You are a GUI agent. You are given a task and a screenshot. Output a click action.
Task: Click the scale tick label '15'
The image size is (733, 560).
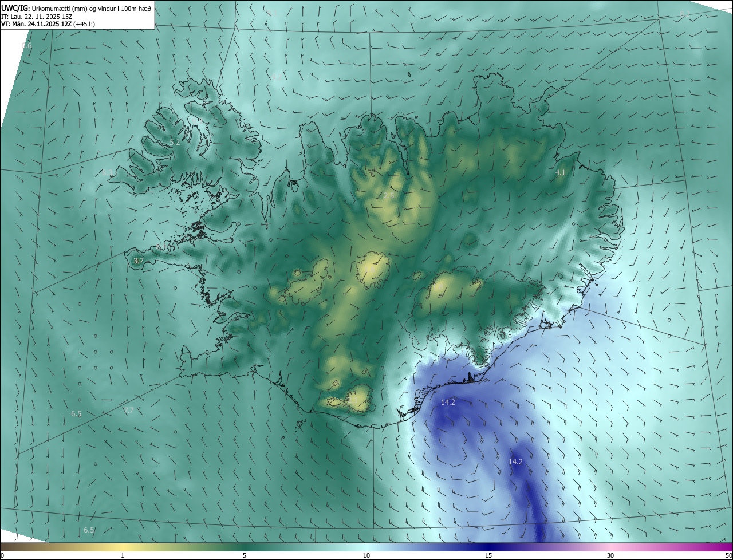coord(488,555)
